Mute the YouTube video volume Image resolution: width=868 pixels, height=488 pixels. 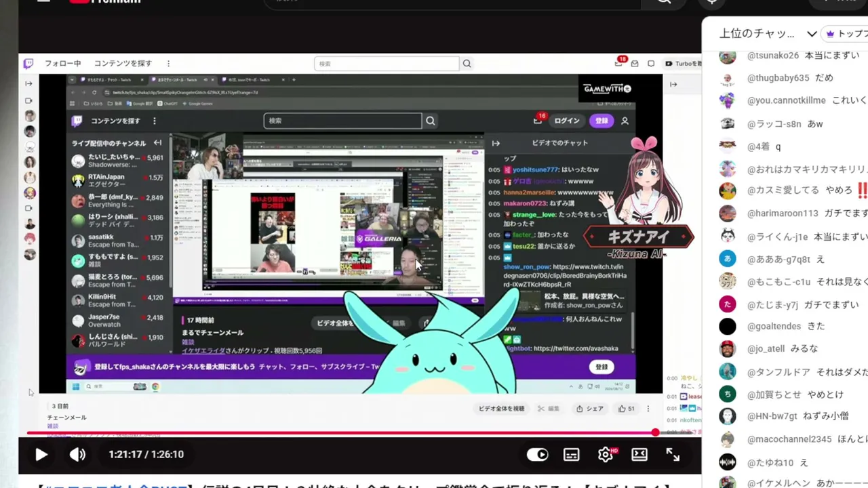pos(78,455)
